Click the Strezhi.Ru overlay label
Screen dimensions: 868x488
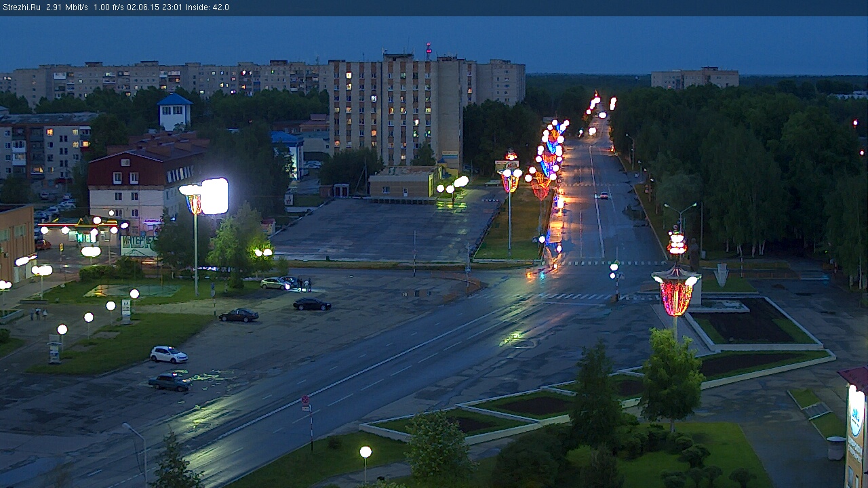(21, 7)
